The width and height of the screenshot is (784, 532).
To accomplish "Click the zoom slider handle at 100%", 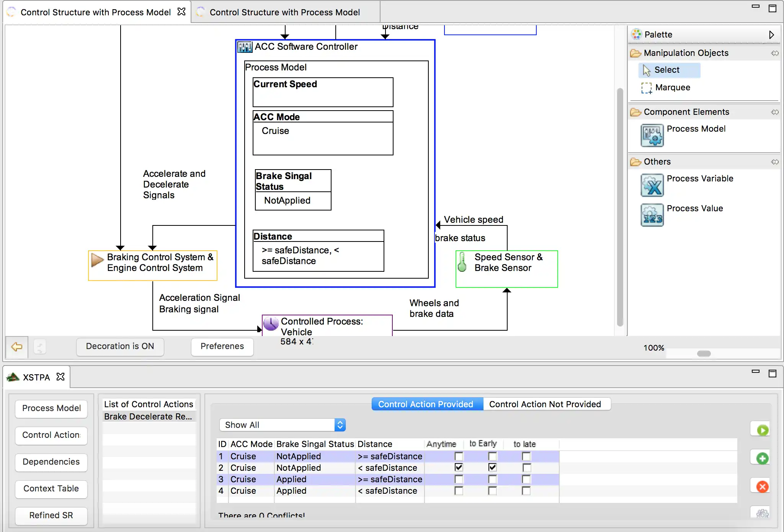I will [704, 354].
